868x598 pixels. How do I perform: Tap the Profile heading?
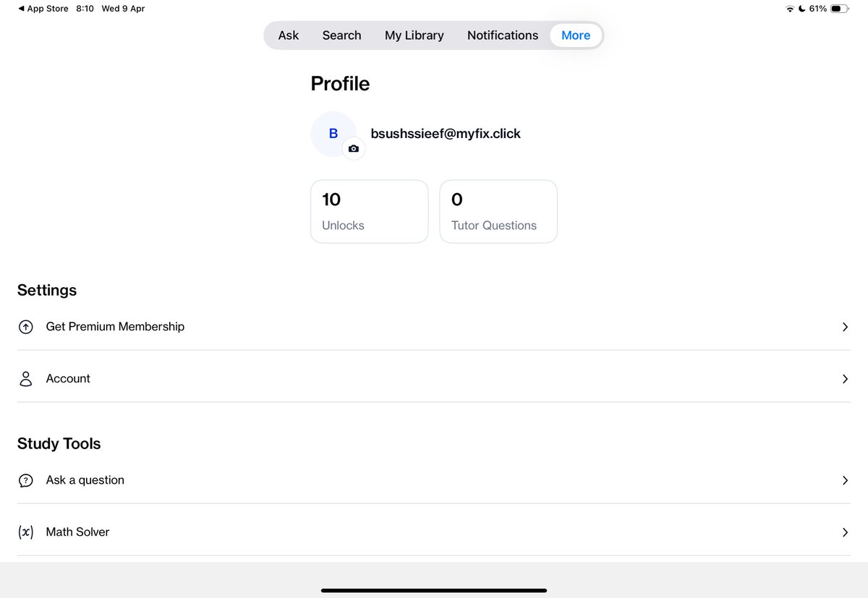point(340,84)
